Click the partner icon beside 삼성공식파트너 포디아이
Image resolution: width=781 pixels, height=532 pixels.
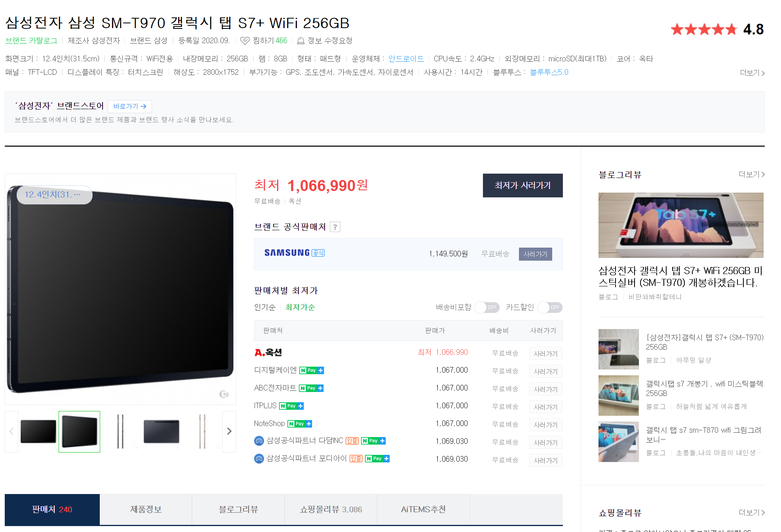pos(259,459)
